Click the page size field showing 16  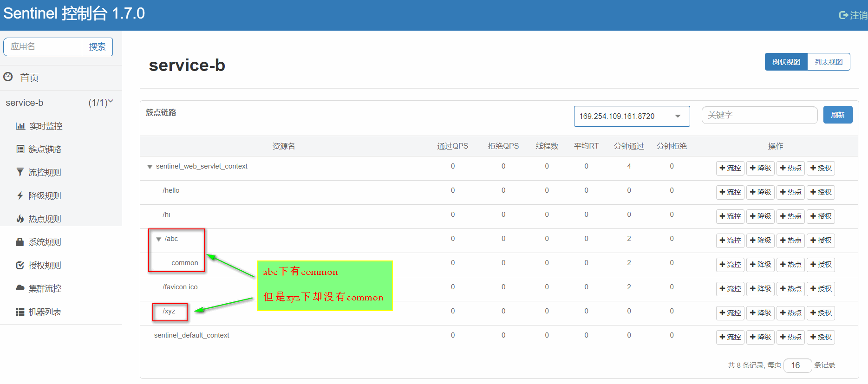(797, 365)
